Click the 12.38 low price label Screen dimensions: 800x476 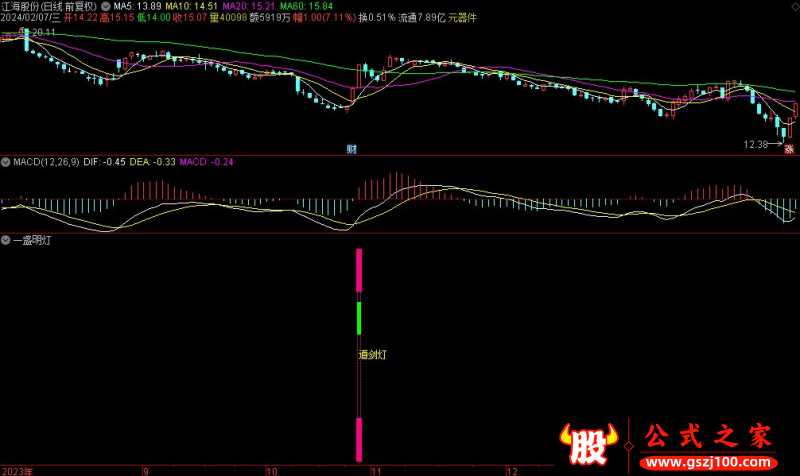click(x=757, y=143)
